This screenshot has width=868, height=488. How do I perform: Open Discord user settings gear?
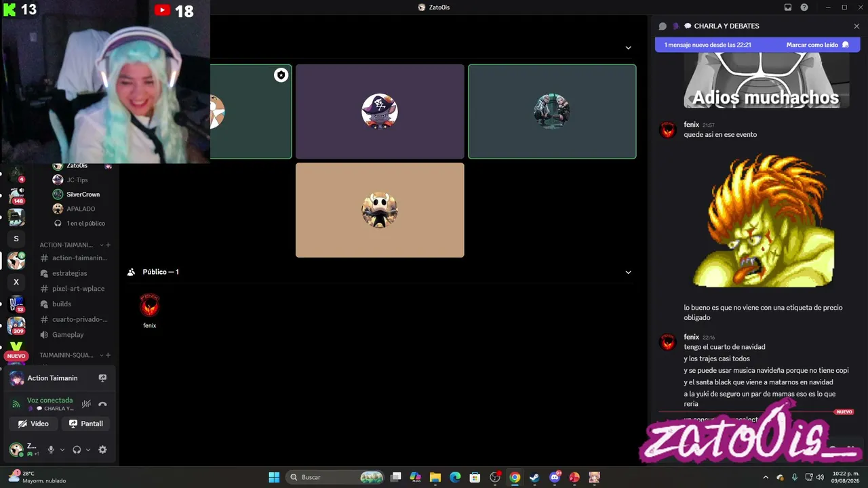click(x=102, y=449)
